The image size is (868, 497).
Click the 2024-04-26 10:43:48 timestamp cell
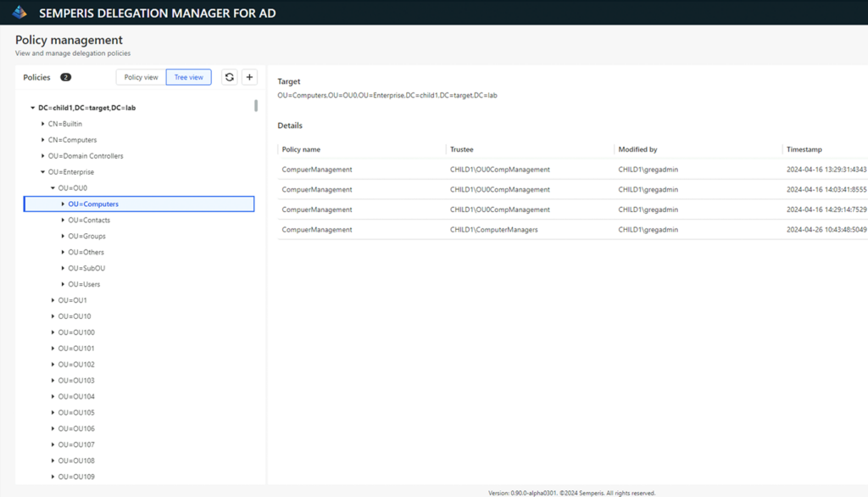(x=826, y=229)
